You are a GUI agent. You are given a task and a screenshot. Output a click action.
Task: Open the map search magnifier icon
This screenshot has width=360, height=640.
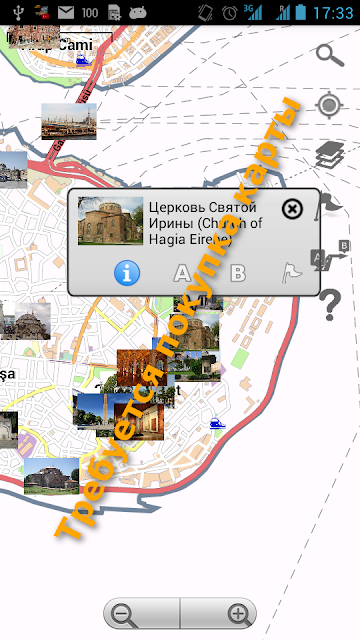click(x=330, y=55)
